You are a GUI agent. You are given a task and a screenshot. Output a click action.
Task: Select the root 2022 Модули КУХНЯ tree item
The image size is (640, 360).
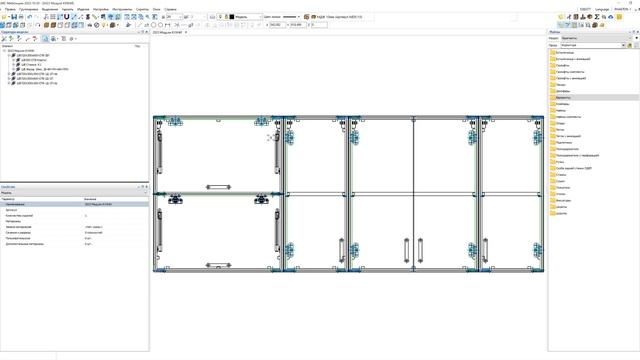[21, 51]
